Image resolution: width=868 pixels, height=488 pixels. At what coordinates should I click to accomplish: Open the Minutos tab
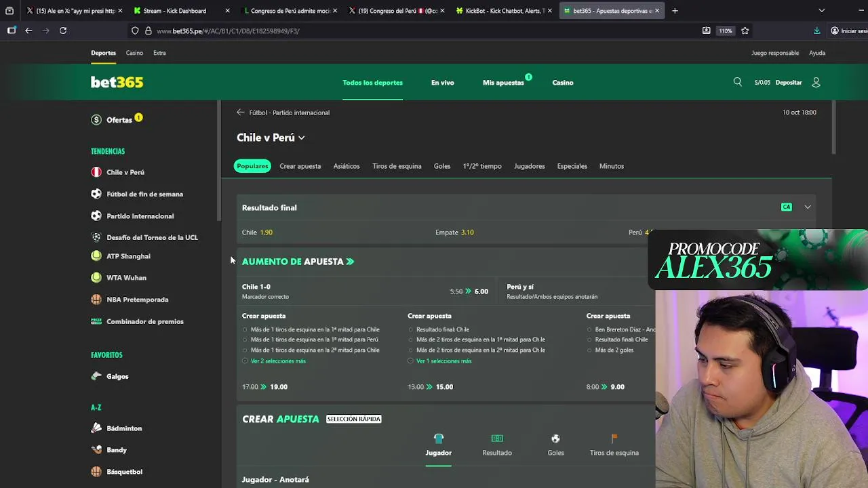click(x=612, y=166)
